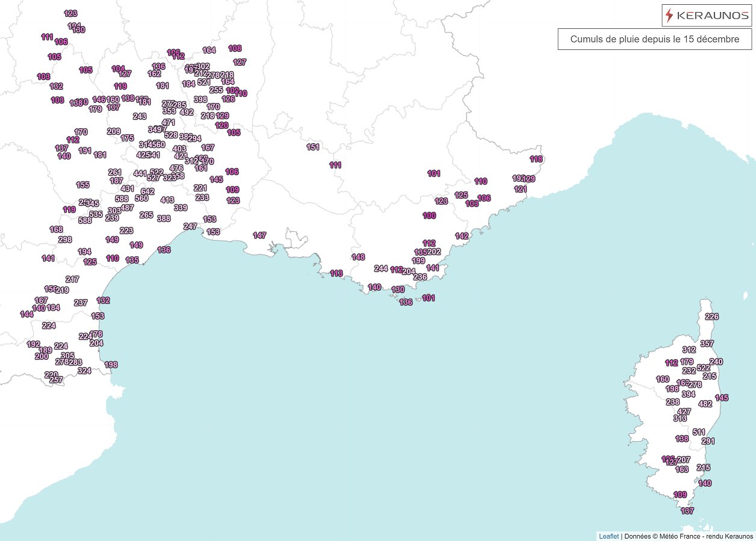Viewport: 756px width, 541px height.
Task: Select the 198 label on the southwestern coast
Action: (111, 364)
